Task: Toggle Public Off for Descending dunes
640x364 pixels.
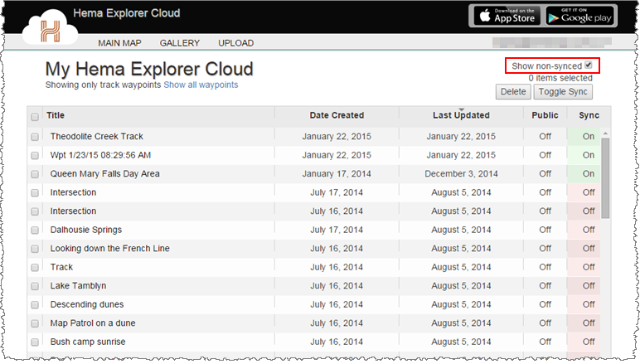Action: (x=545, y=304)
